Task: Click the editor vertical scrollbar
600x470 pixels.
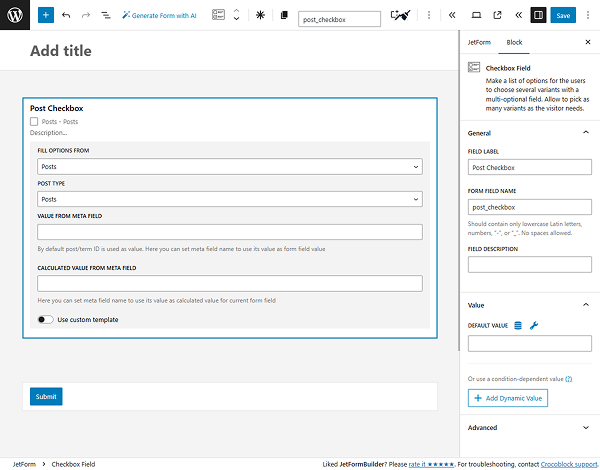Action: pos(459,191)
